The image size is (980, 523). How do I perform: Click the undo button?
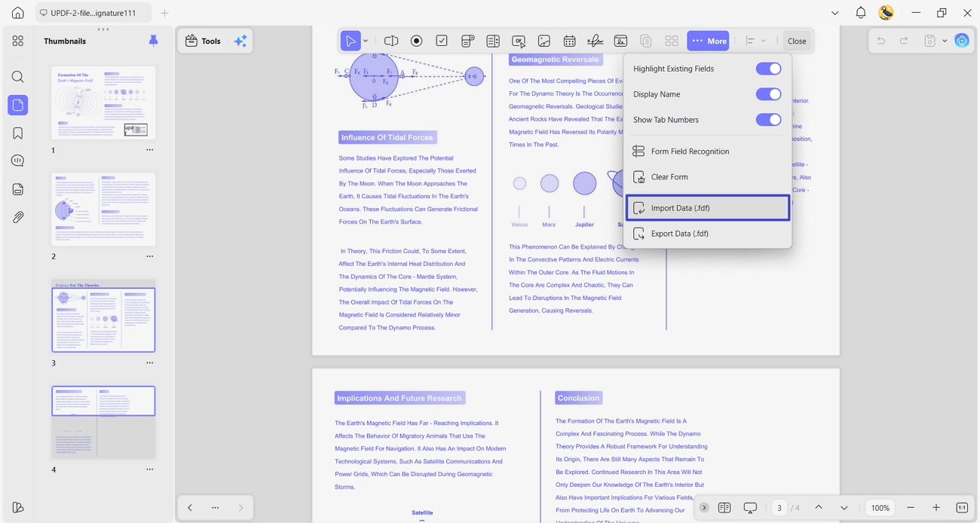880,41
